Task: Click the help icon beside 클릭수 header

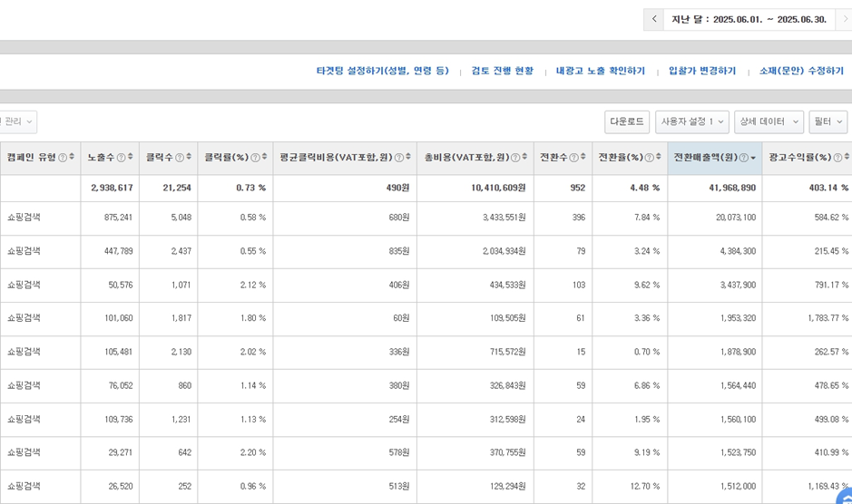Action: point(179,158)
